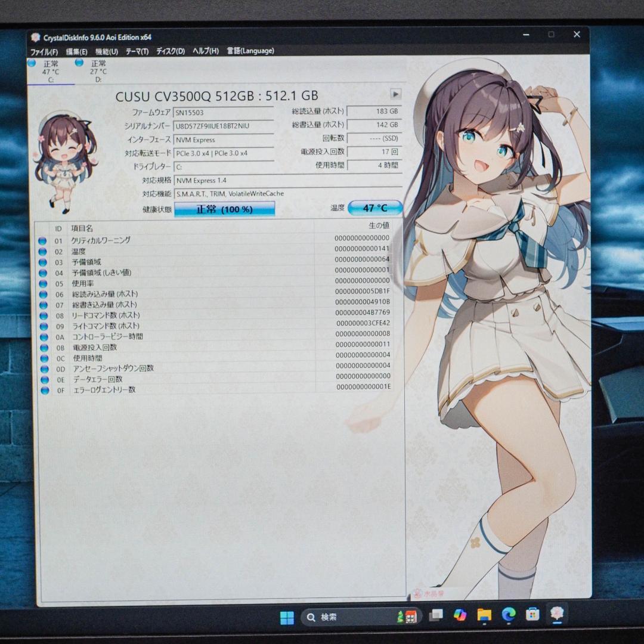Click status orb icon of row 05
This screenshot has width=644, height=644.
pos(43,283)
